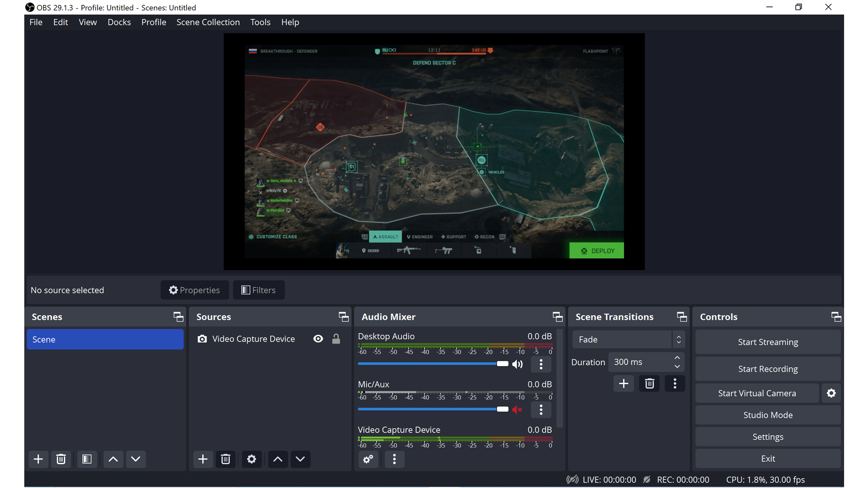Viewport: 868px width, 488px height.
Task: Click the game capture thumbnail in preview
Action: tap(434, 151)
